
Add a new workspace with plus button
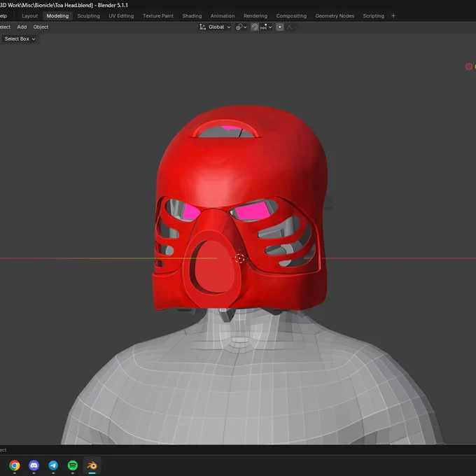(x=393, y=16)
